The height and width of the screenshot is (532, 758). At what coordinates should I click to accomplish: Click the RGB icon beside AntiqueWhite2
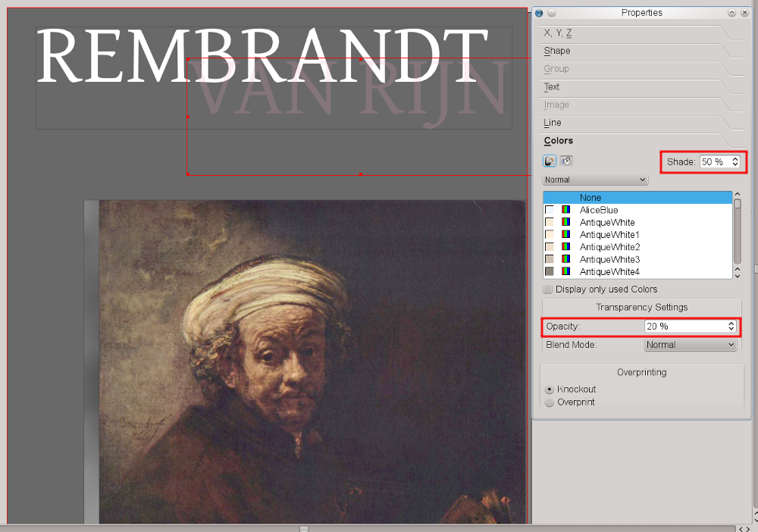coord(565,247)
